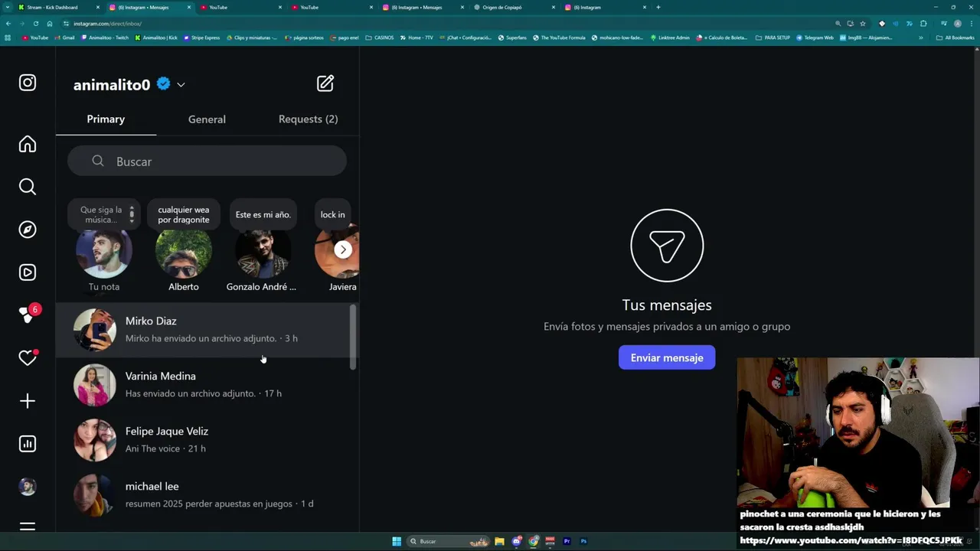Open the Explore compass icon
The image size is (980, 551).
[x=28, y=230]
